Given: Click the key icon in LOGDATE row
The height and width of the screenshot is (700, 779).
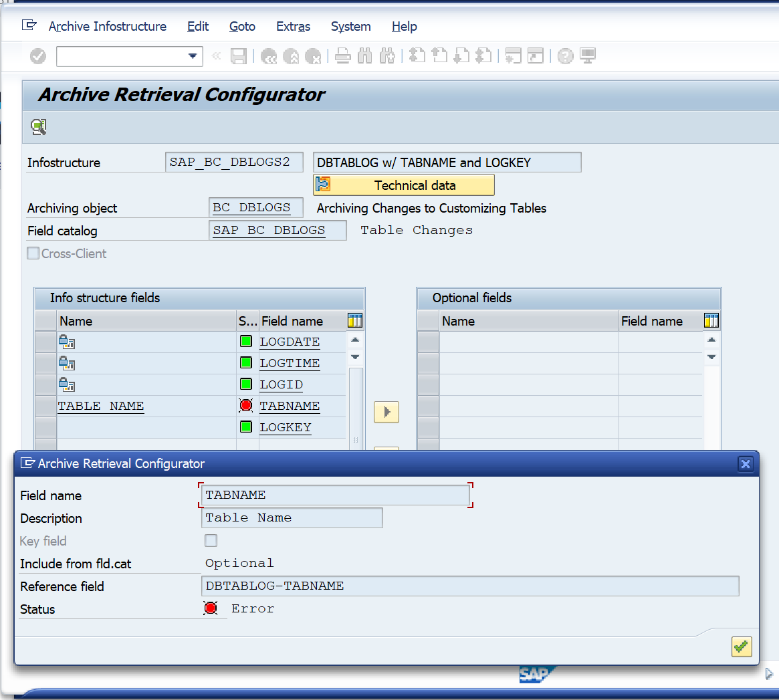Looking at the screenshot, I should click(x=67, y=342).
